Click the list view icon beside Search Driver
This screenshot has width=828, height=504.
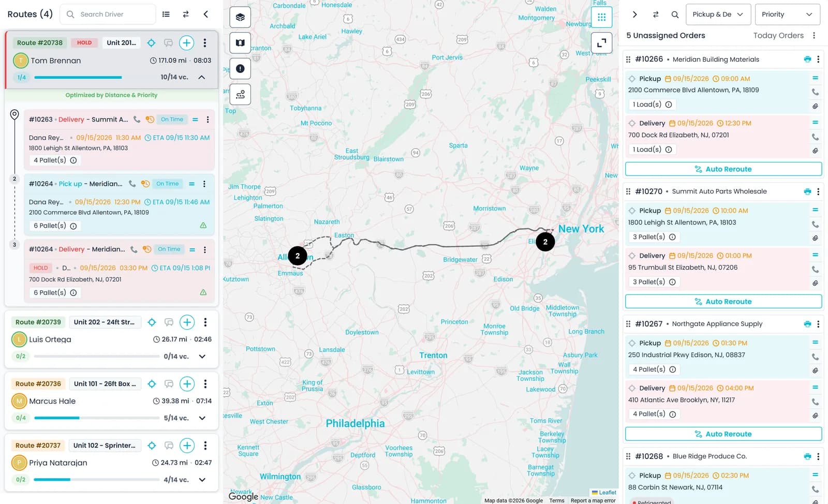point(166,14)
